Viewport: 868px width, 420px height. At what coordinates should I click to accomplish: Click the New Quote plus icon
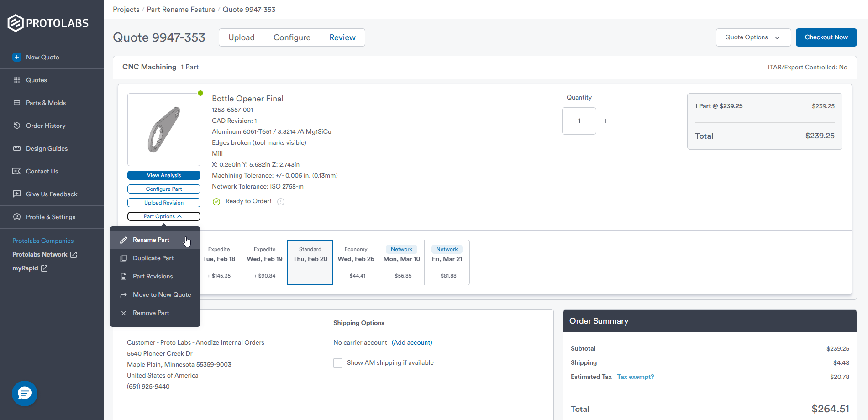(x=17, y=57)
